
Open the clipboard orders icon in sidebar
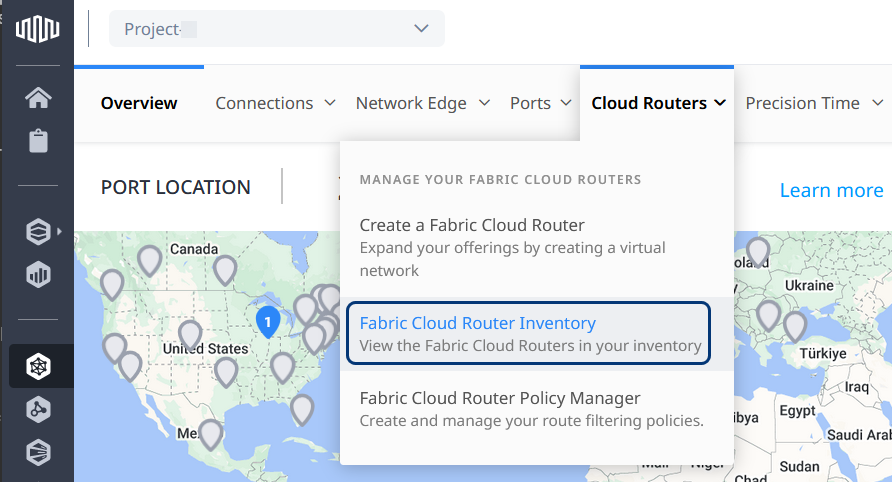pyautogui.click(x=38, y=141)
